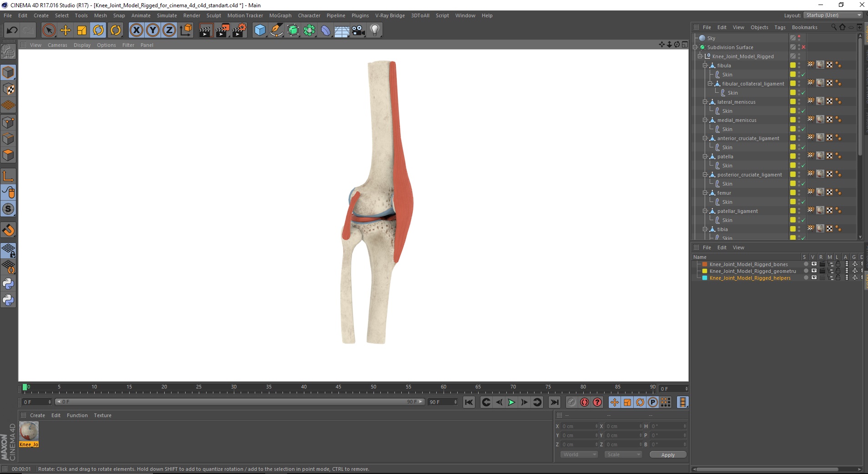Image resolution: width=868 pixels, height=474 pixels.
Task: Toggle the coordinate system icon
Action: 186,30
